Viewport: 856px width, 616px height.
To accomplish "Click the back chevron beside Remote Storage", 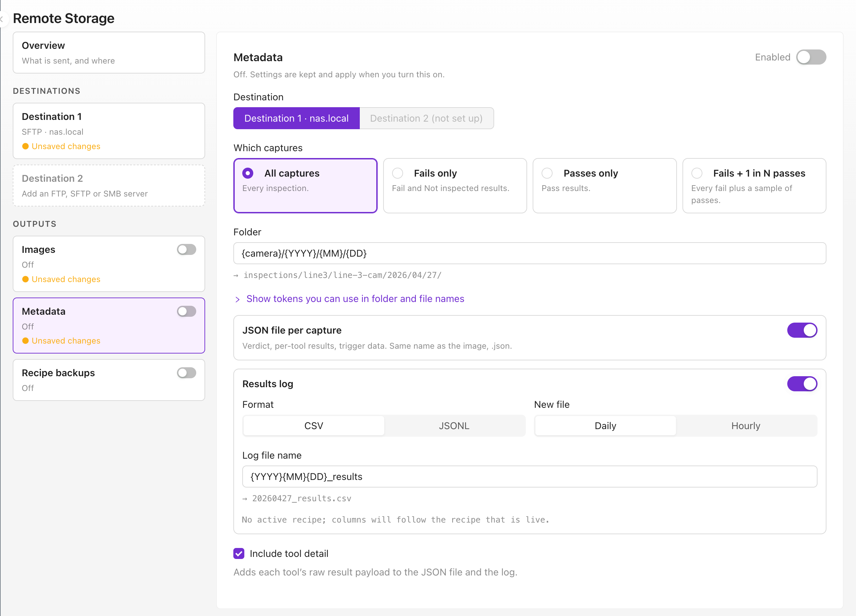I will coord(2,19).
